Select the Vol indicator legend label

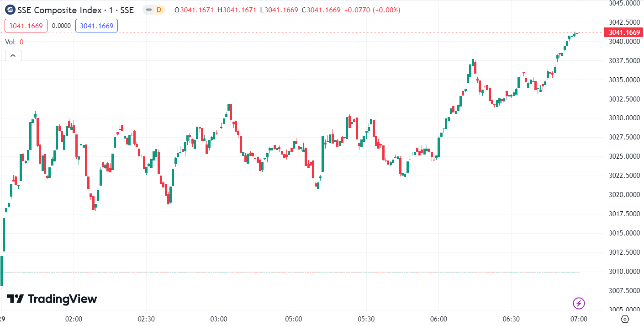(x=10, y=42)
